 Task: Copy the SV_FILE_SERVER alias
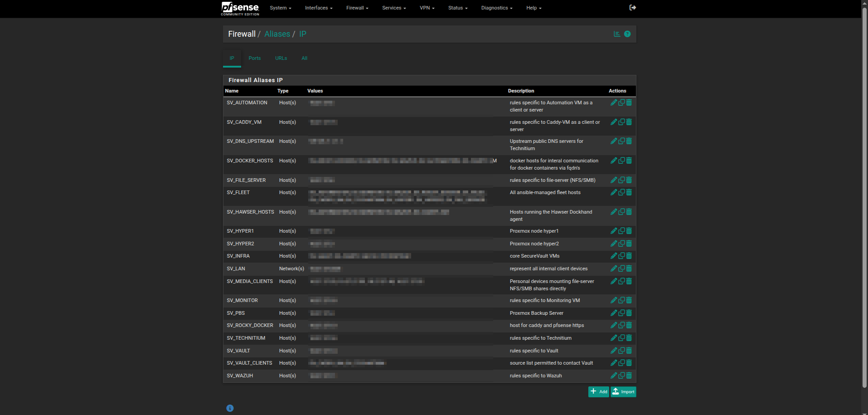click(621, 180)
